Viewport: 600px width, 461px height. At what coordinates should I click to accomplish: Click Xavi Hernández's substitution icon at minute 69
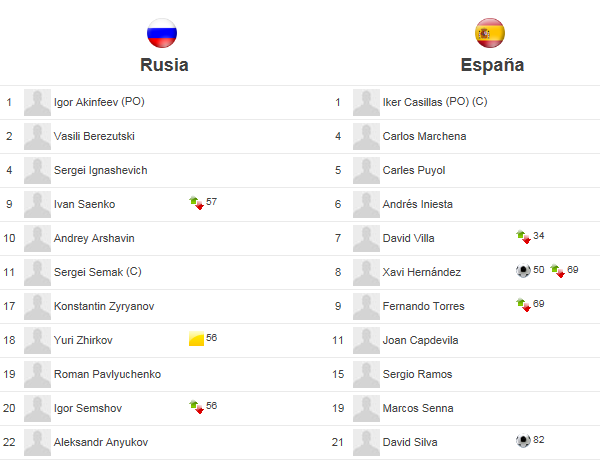[558, 271]
